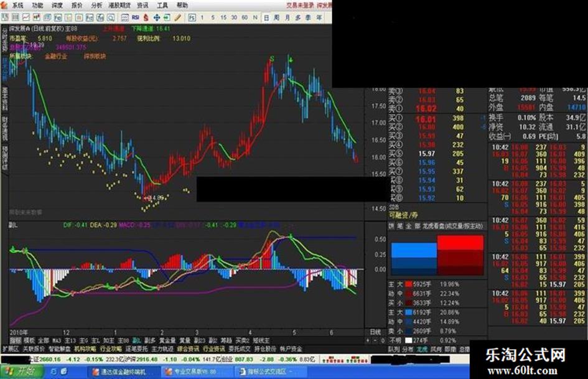Click the plus zoom button beside 日线
Screen dimensions: 588x379
368,340
